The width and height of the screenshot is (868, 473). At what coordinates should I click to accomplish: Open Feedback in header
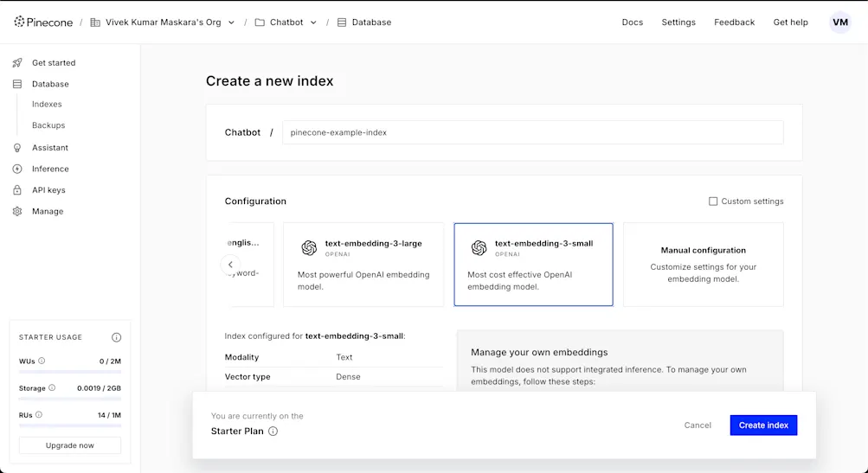pos(734,22)
